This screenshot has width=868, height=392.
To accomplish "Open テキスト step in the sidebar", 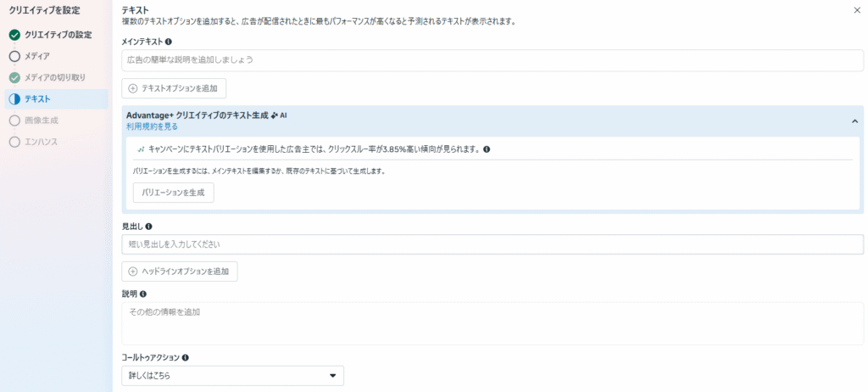I will click(37, 99).
